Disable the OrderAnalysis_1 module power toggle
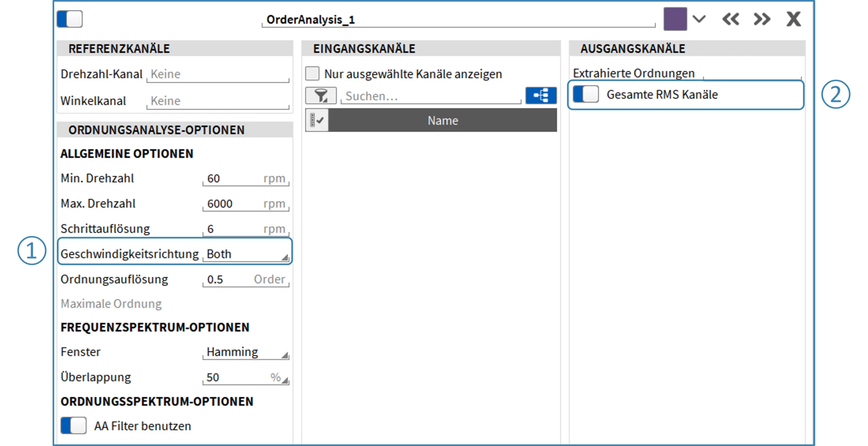 70,19
